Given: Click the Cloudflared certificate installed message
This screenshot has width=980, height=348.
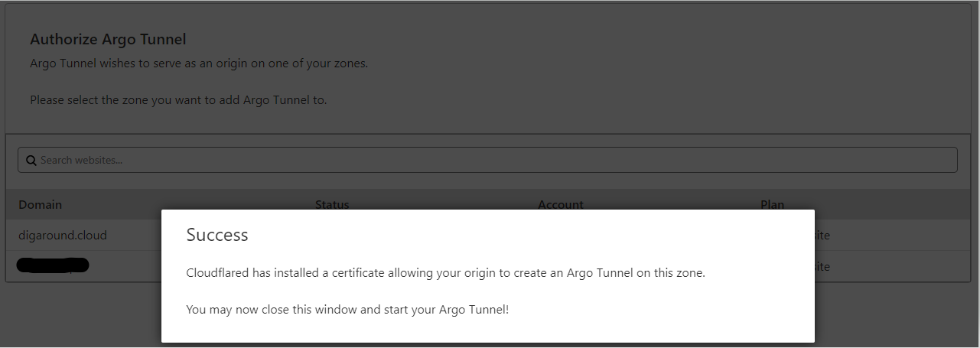Looking at the screenshot, I should pos(445,273).
